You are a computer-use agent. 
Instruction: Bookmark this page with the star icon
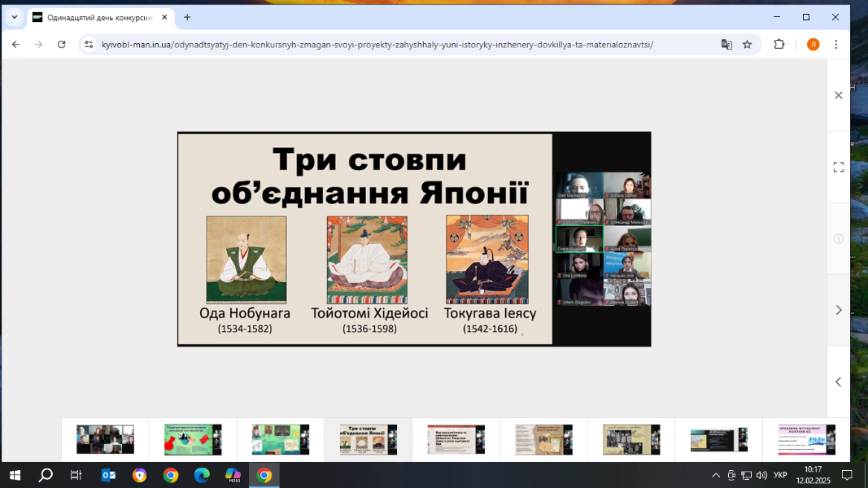pos(748,45)
